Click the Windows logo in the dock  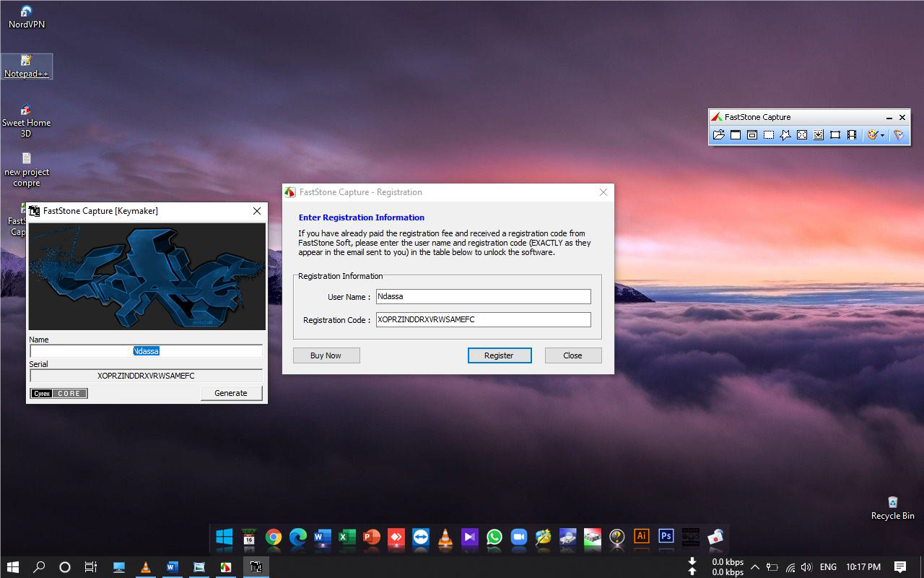pos(225,537)
